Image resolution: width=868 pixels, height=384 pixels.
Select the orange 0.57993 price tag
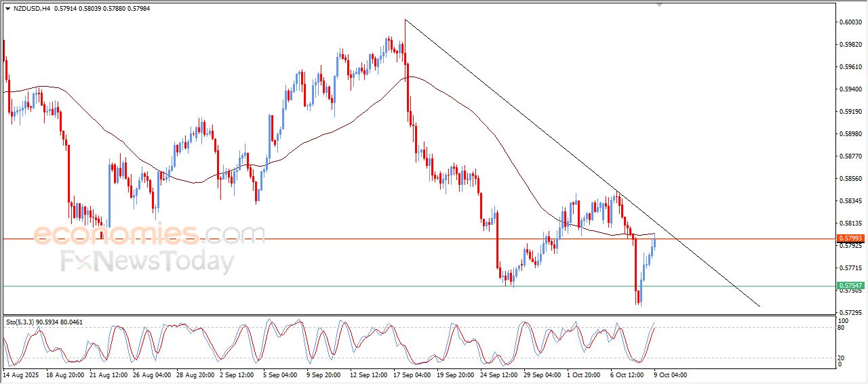pos(850,238)
